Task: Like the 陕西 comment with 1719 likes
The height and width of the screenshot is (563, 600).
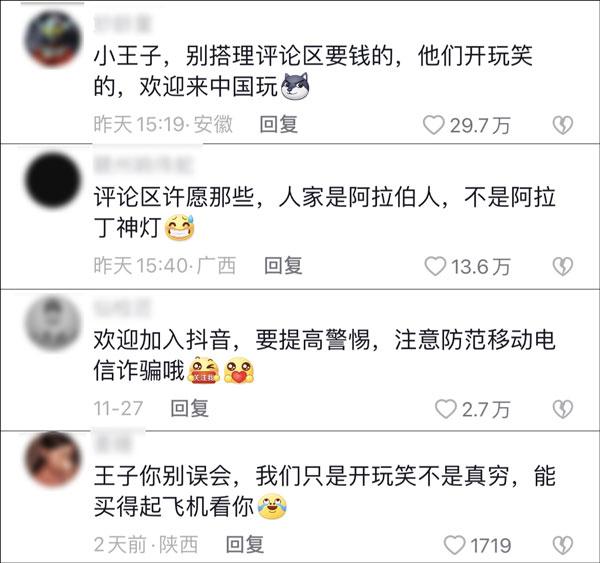Action: point(455,545)
